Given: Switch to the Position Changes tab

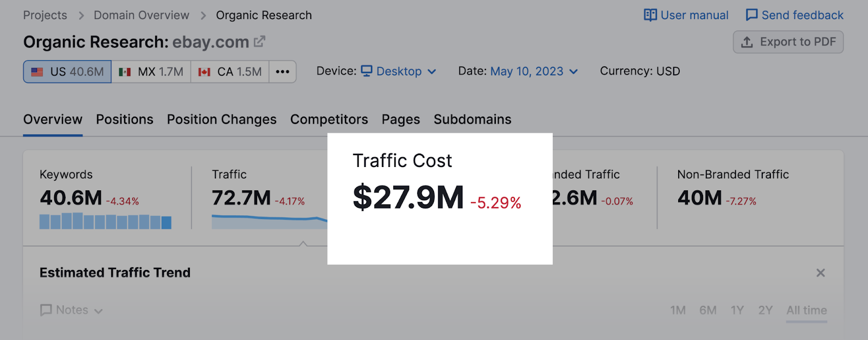Looking at the screenshot, I should (x=222, y=119).
